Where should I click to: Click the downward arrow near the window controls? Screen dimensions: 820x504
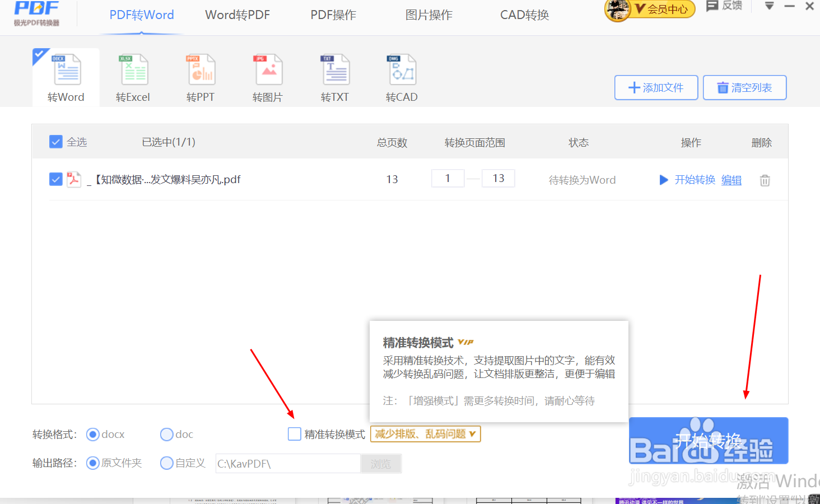[768, 7]
